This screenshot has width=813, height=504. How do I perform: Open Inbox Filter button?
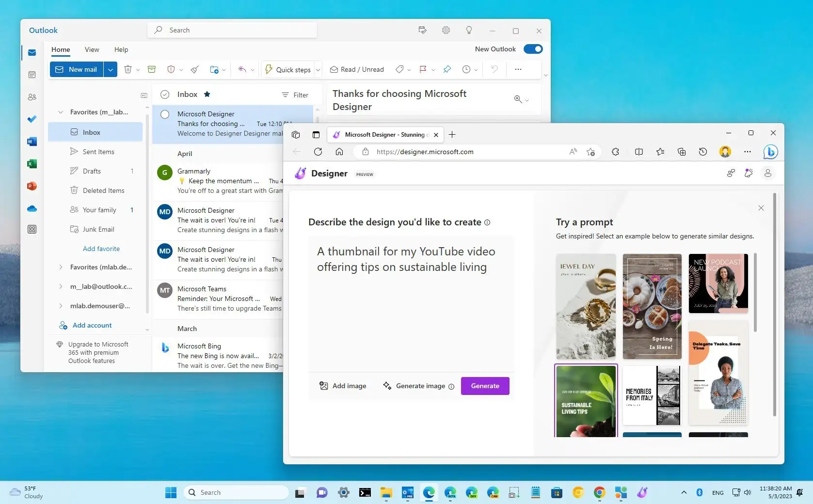295,95
